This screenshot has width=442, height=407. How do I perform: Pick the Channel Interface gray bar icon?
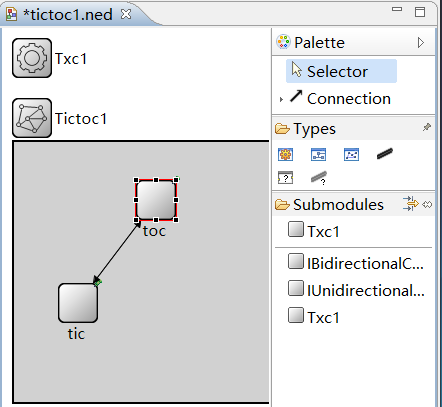coord(319,178)
